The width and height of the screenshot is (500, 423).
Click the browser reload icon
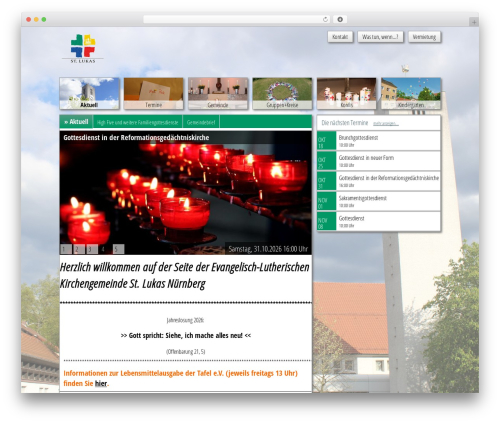pyautogui.click(x=325, y=20)
